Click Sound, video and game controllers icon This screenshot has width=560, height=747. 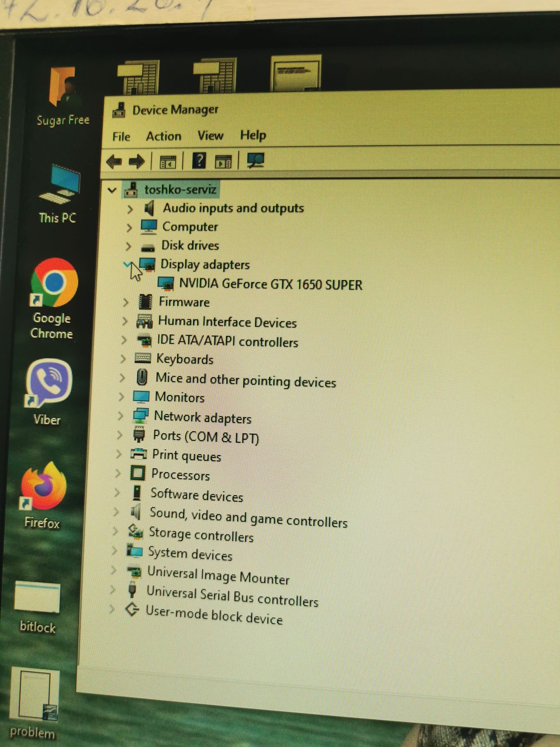coord(135,512)
